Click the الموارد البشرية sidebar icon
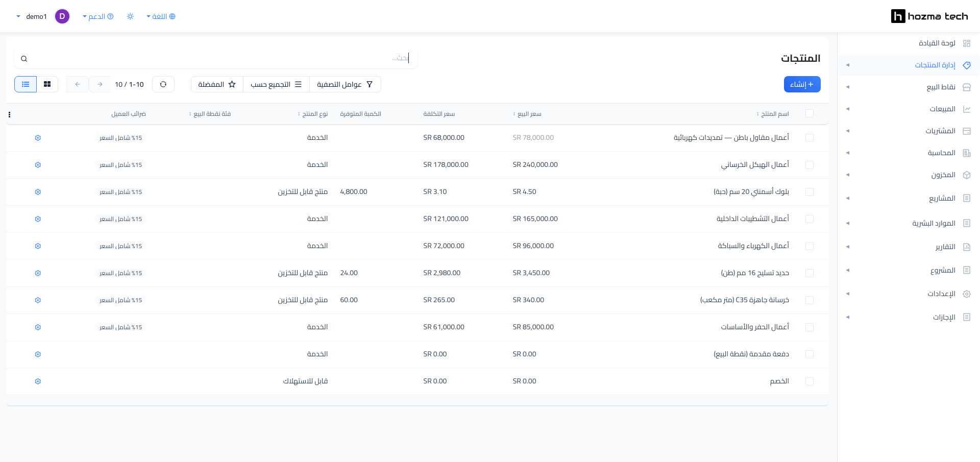This screenshot has width=980, height=462. (x=966, y=223)
